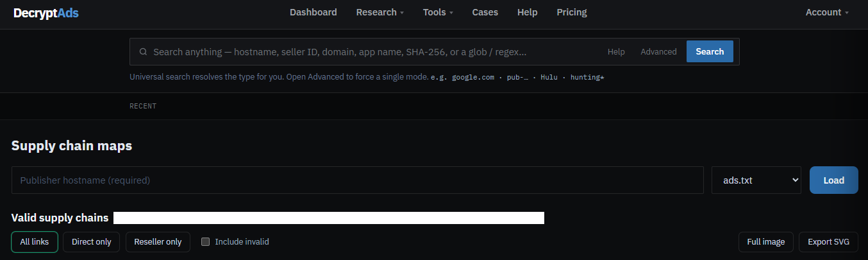Click the DecryptAds logo
This screenshot has width=868, height=260.
pos(46,12)
